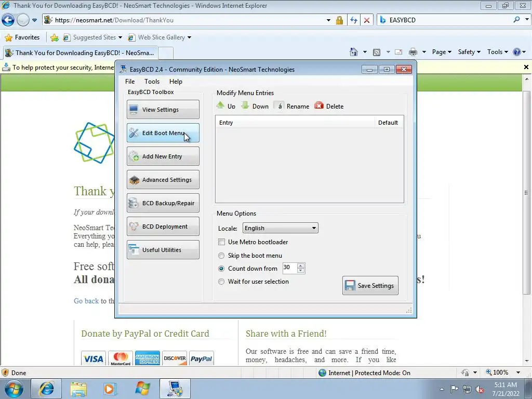
Task: Click the security padlock icon
Action: (339, 20)
